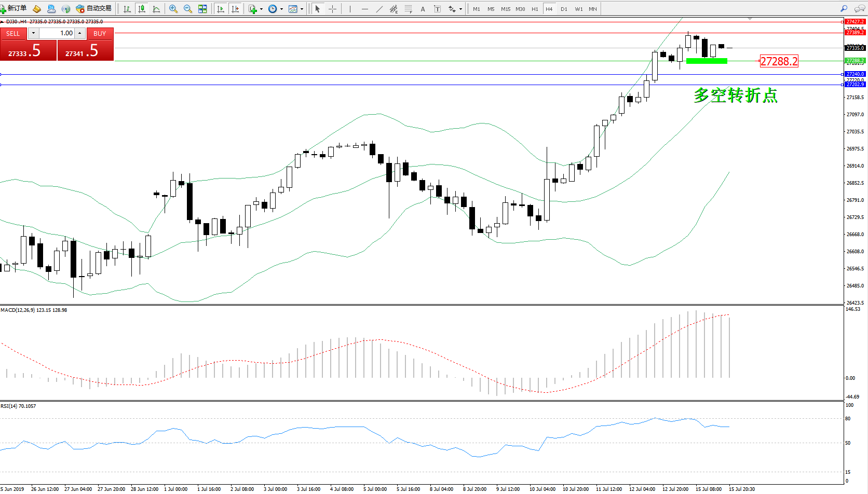Draw a trendline with the diagonal line tool
The image size is (868, 494).
(x=379, y=9)
